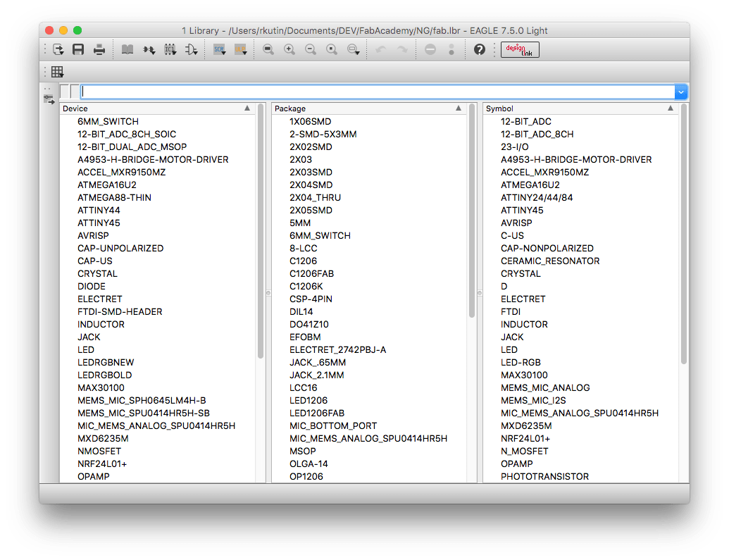Select package CSP-4PIN
The height and width of the screenshot is (560, 729).
[311, 299]
